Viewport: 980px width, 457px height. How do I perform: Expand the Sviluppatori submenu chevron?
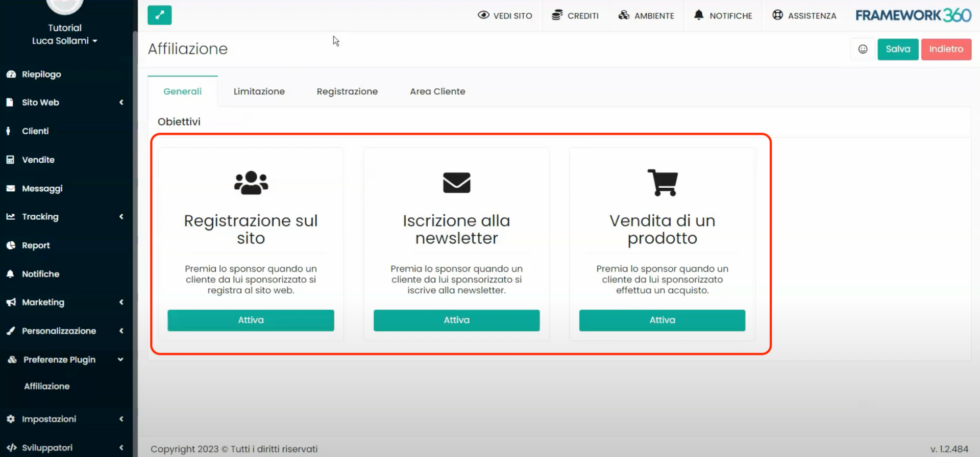[121, 447]
